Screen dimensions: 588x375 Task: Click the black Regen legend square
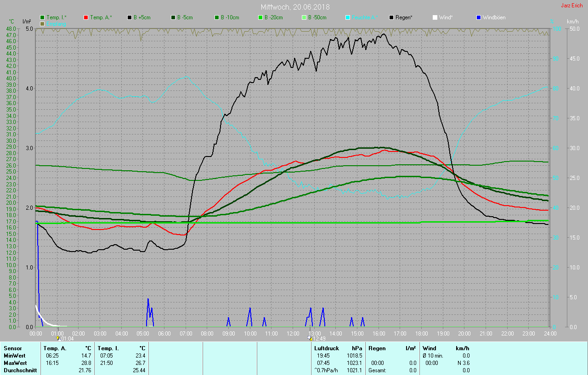[x=391, y=17]
